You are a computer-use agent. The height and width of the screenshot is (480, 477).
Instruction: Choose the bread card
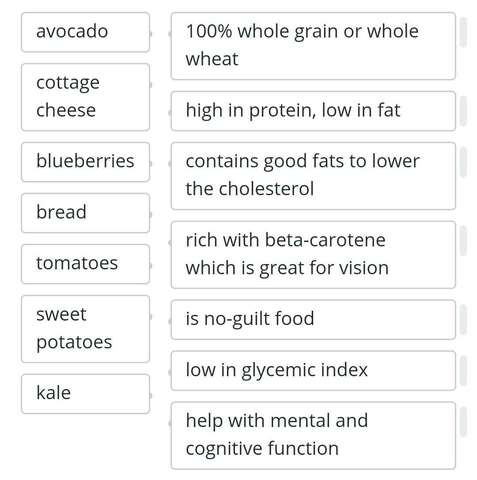pyautogui.click(x=85, y=213)
